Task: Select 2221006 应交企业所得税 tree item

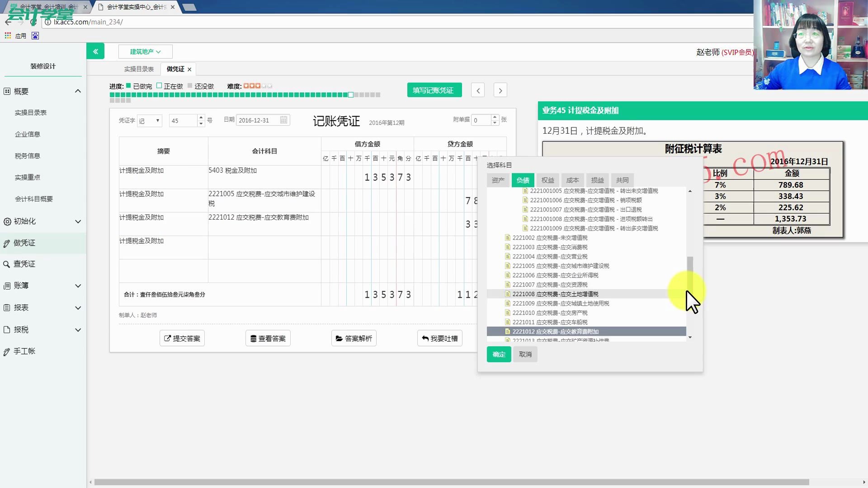Action: coord(555,275)
